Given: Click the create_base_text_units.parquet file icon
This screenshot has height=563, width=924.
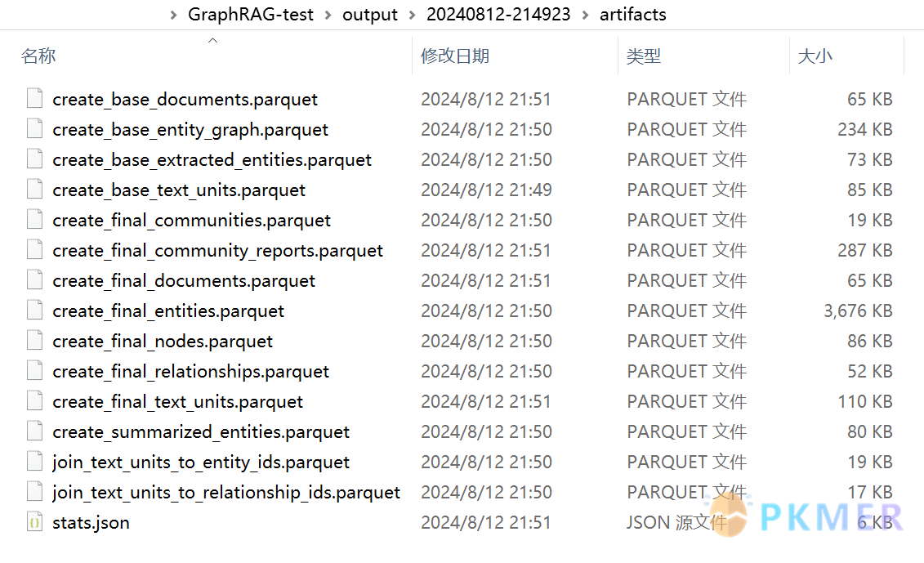Looking at the screenshot, I should [35, 190].
